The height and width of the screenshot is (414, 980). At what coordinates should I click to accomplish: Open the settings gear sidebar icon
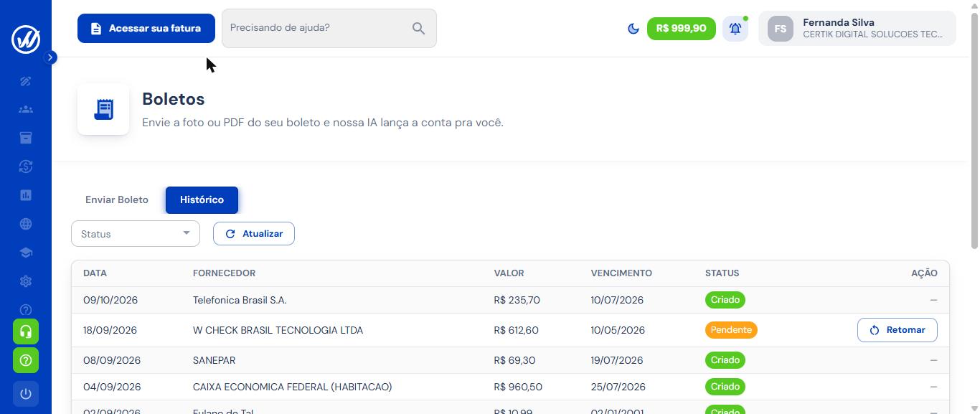click(x=26, y=281)
